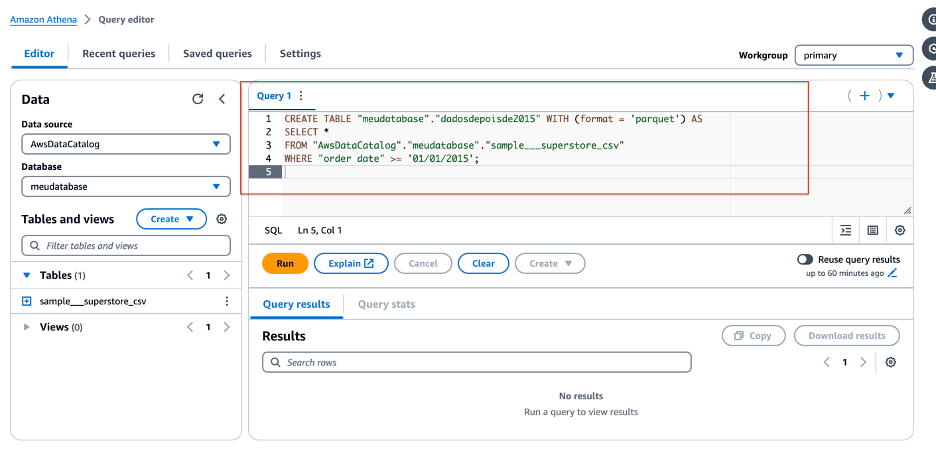Screen dimensions: 936x464
Task: Open the Data source dropdown
Action: [x=126, y=144]
